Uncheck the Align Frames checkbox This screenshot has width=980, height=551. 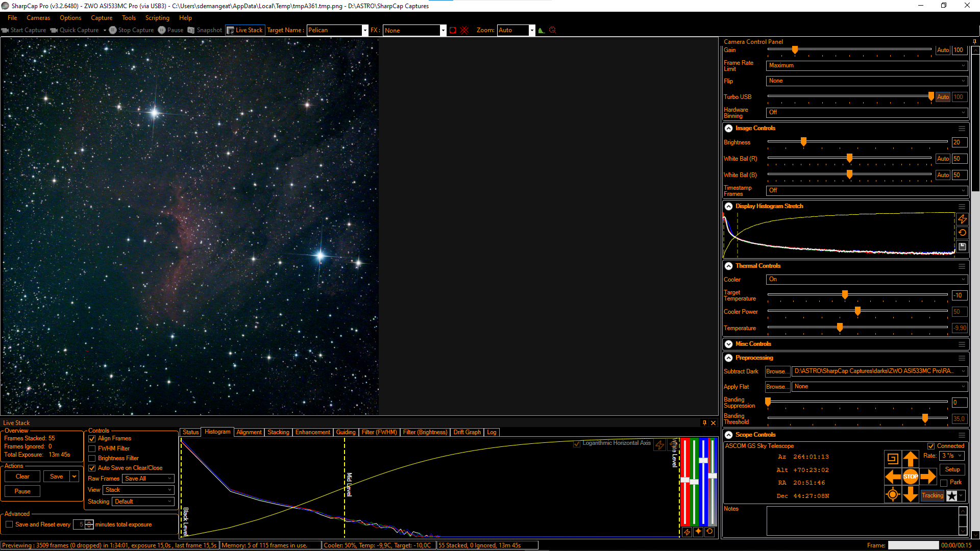coord(92,439)
